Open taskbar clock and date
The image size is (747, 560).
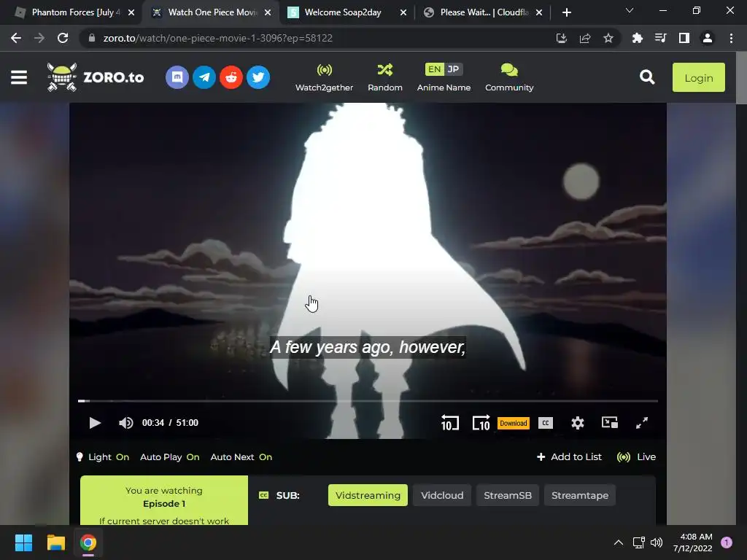tap(693, 542)
